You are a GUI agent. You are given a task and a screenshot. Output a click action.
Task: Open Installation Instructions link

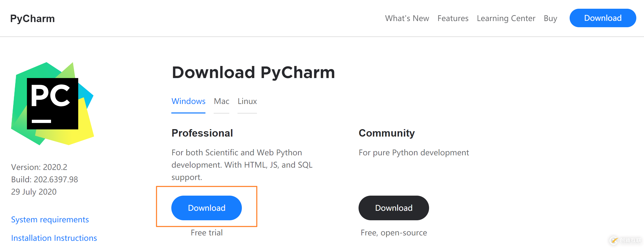(54, 238)
